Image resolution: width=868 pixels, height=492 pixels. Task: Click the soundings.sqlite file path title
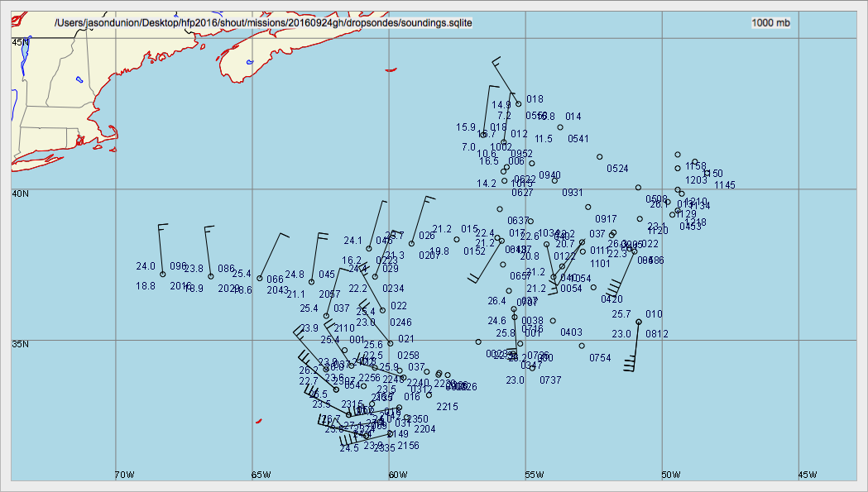pyautogui.click(x=263, y=22)
